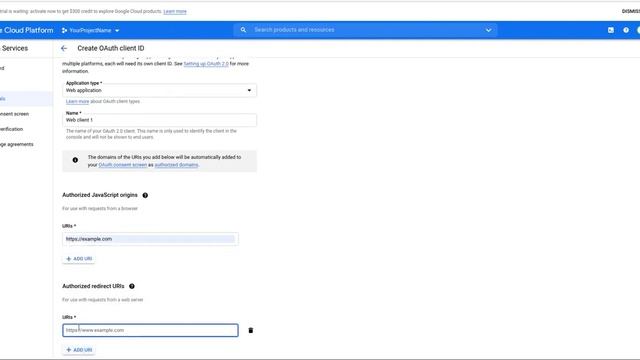640x360 pixels.
Task: Click the plus icon of the redirect ADD URI button
Action: point(69,350)
